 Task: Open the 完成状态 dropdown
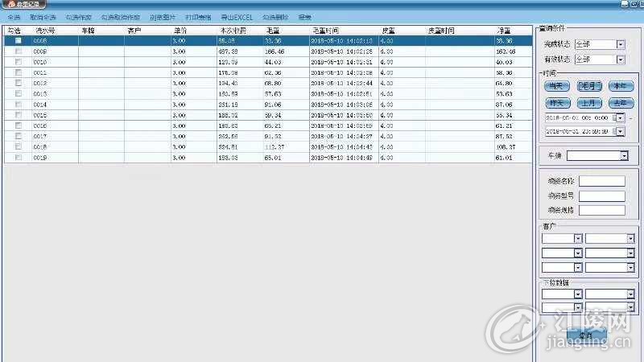(621, 44)
